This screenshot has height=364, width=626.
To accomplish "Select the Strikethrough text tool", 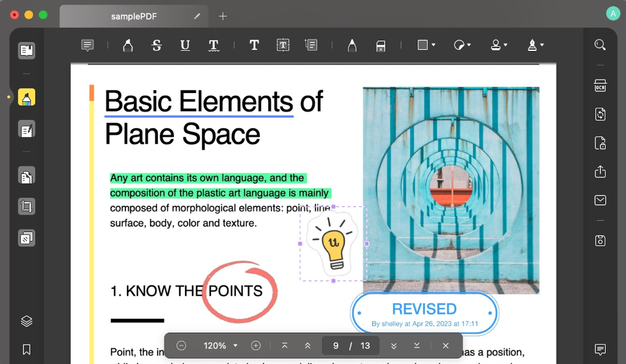I will click(x=157, y=45).
